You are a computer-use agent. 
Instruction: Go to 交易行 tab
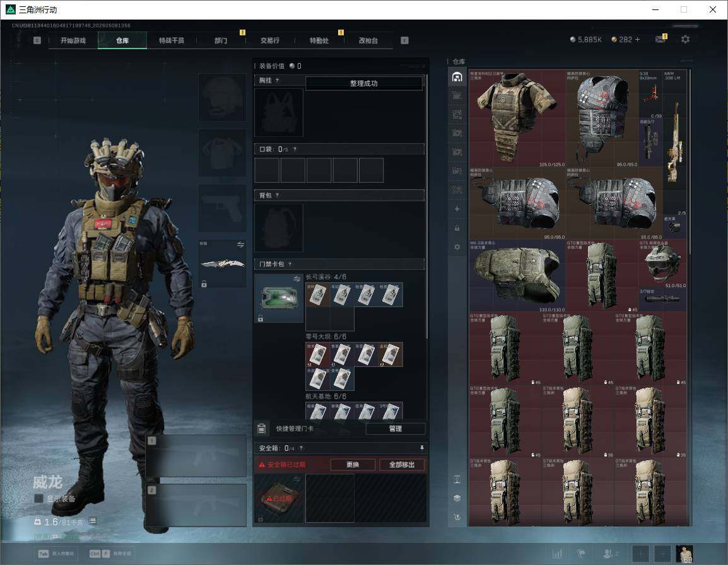[x=270, y=40]
